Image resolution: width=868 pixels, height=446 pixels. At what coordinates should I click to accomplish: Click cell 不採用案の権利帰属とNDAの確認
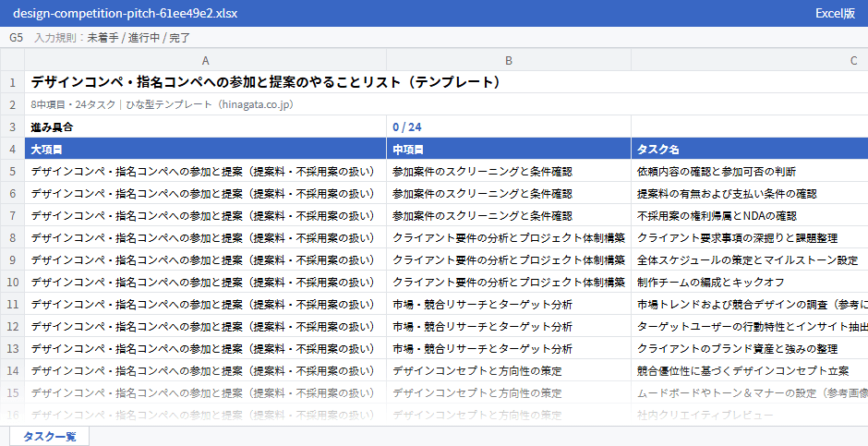pos(750,215)
